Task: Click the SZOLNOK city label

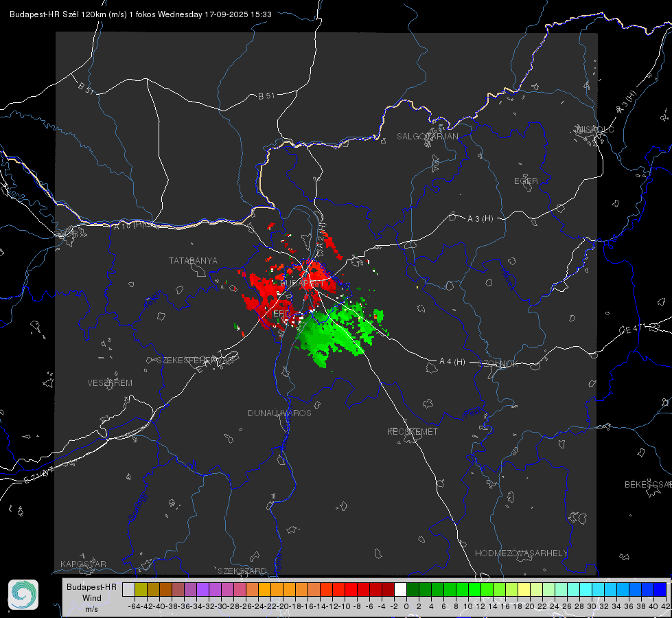Action: tap(498, 364)
